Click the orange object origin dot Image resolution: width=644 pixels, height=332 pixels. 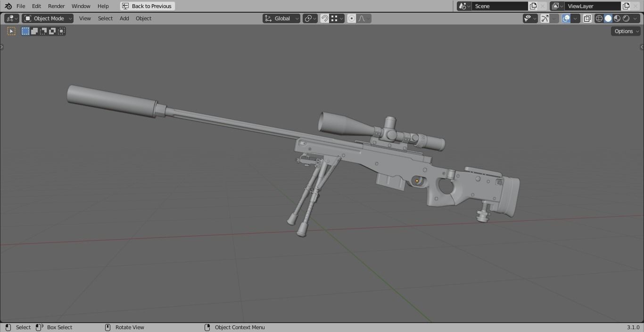pos(417,181)
